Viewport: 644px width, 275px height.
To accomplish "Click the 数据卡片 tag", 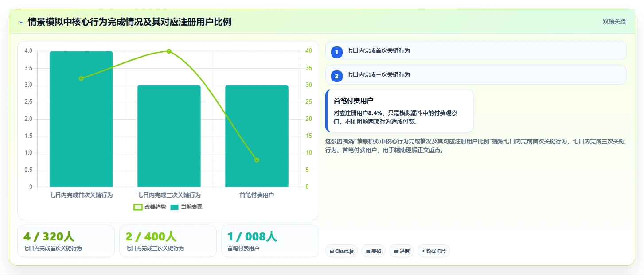I will coord(434,251).
